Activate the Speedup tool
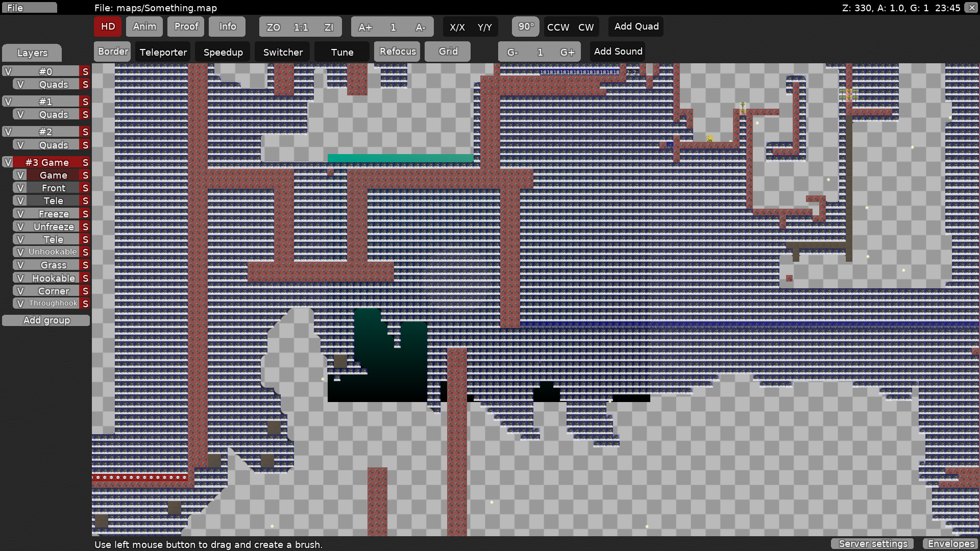The width and height of the screenshot is (980, 551). [223, 52]
